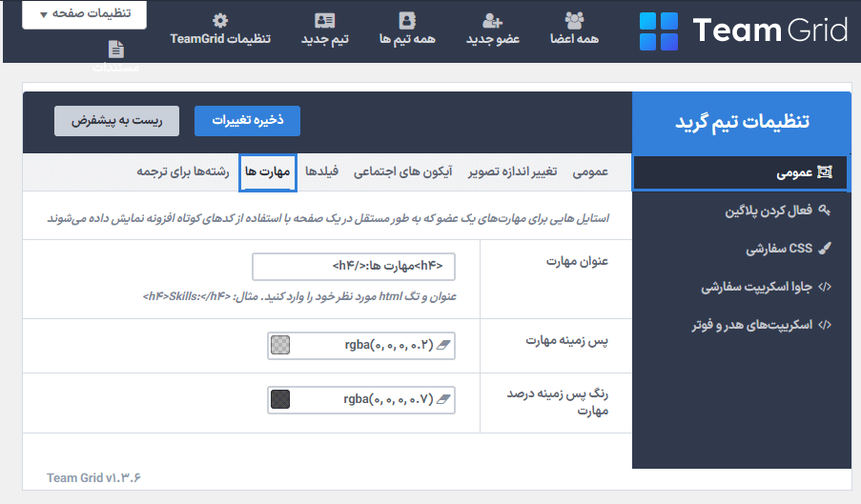
Task: Click the Team Grid logo icon
Action: click(659, 30)
